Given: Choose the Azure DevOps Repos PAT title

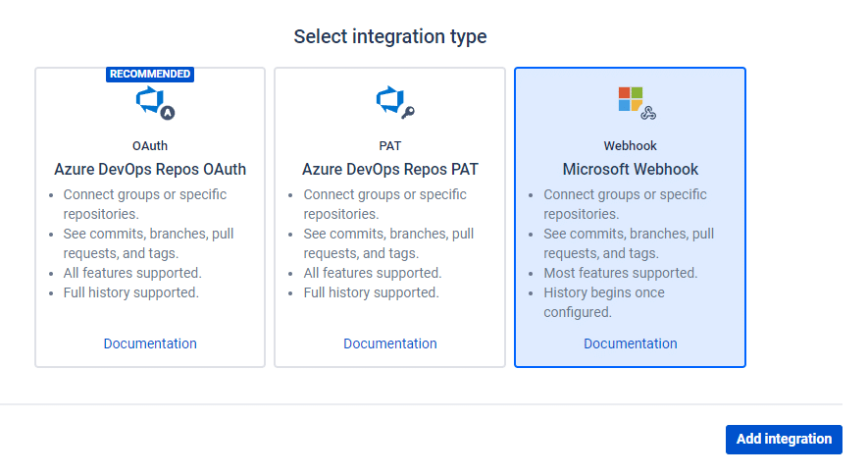Looking at the screenshot, I should tap(390, 170).
